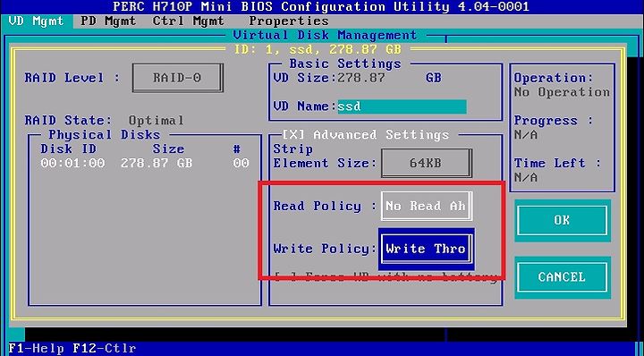Switch to the VD Mgmt tab
This screenshot has height=356, width=644.
[x=37, y=21]
